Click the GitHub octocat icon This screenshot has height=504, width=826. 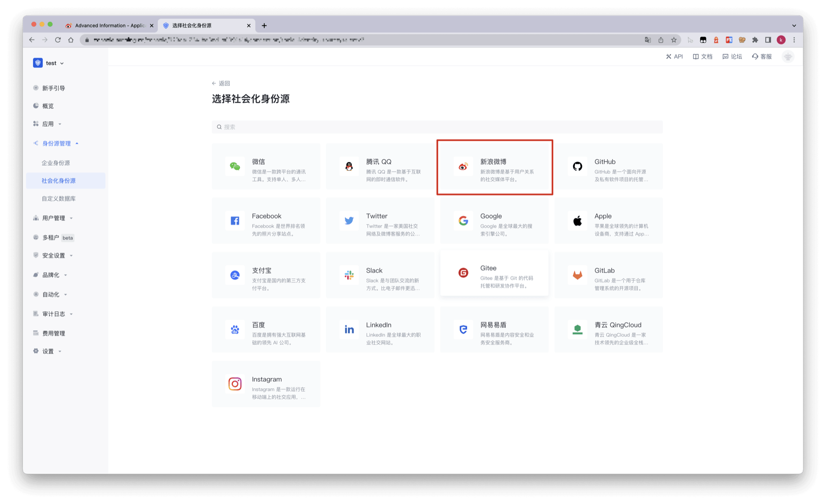577,166
